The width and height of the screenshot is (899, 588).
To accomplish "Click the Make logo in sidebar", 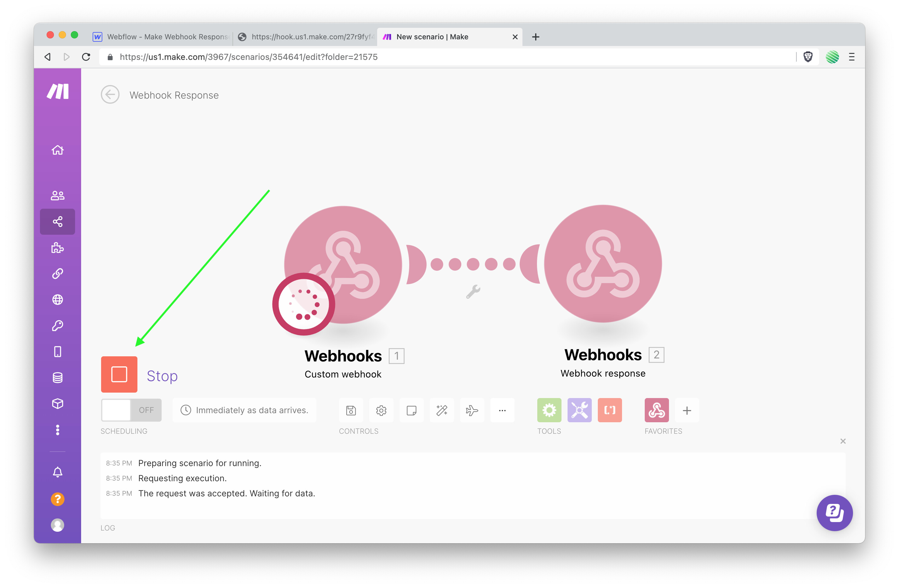I will [x=58, y=91].
